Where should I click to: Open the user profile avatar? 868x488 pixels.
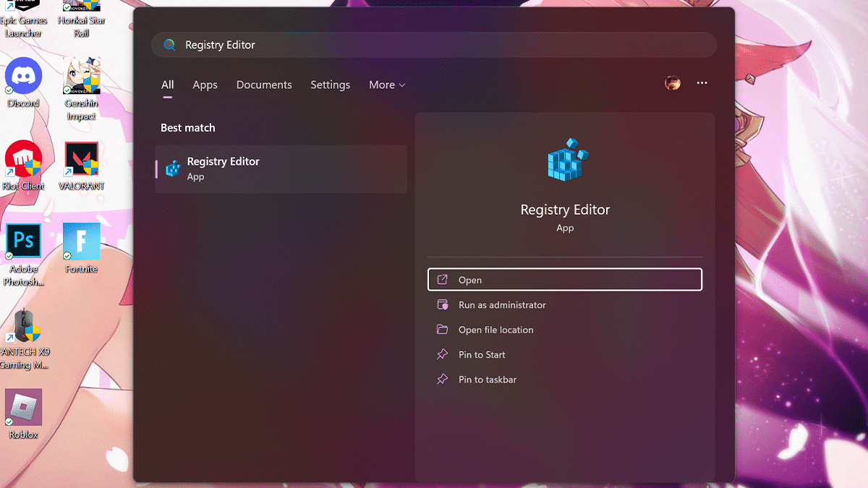point(673,83)
